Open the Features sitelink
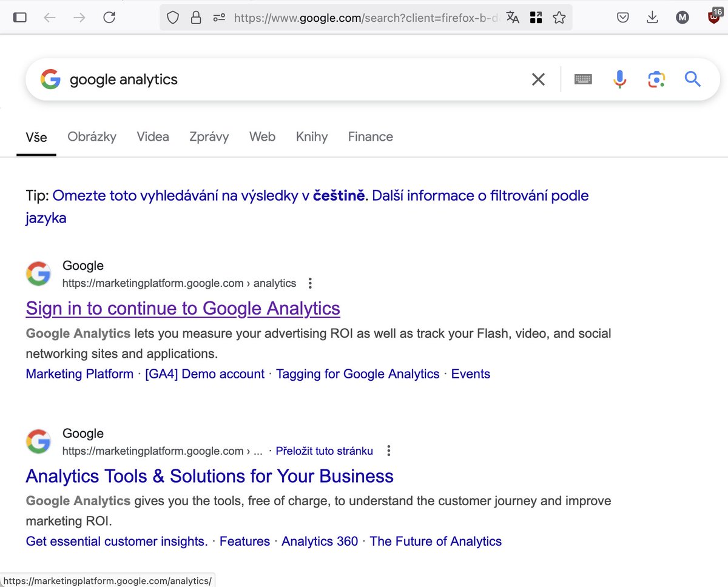 (244, 542)
